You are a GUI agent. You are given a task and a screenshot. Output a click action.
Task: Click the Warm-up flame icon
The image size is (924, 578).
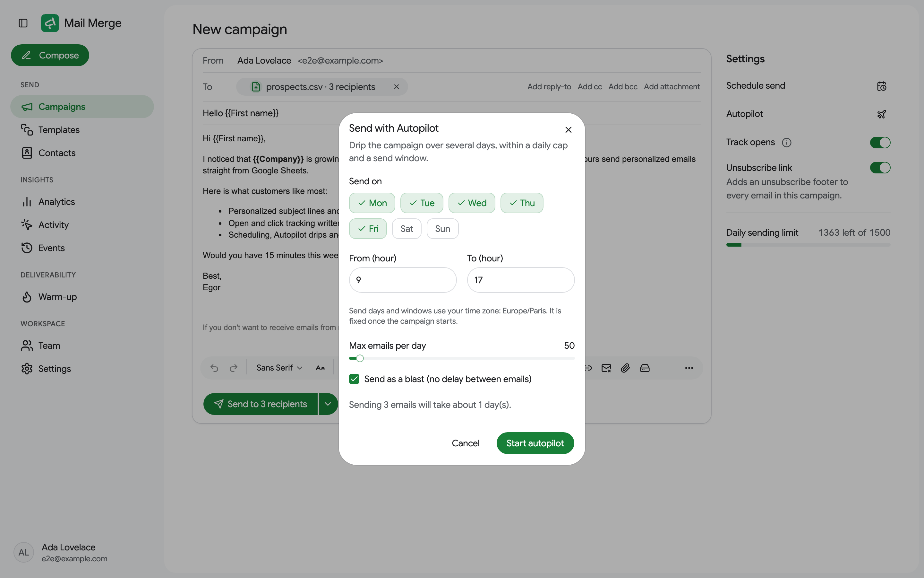pyautogui.click(x=27, y=297)
